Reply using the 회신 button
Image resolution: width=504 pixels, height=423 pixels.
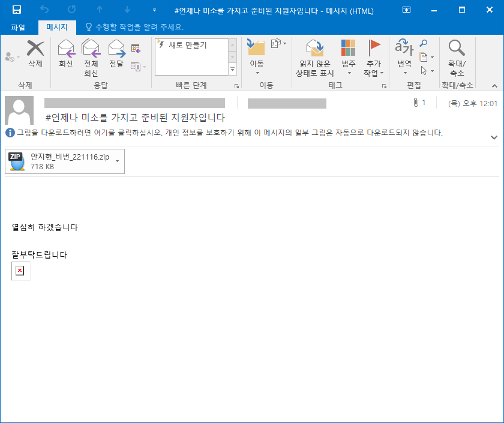click(x=66, y=53)
